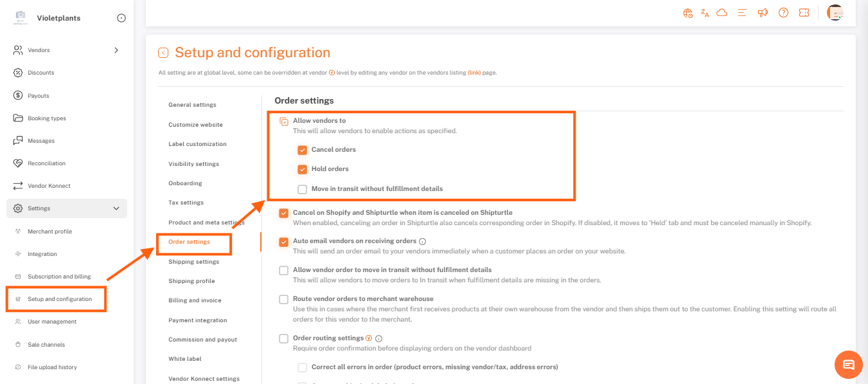This screenshot has width=868, height=384.
Task: Click the user profile avatar
Action: [835, 13]
